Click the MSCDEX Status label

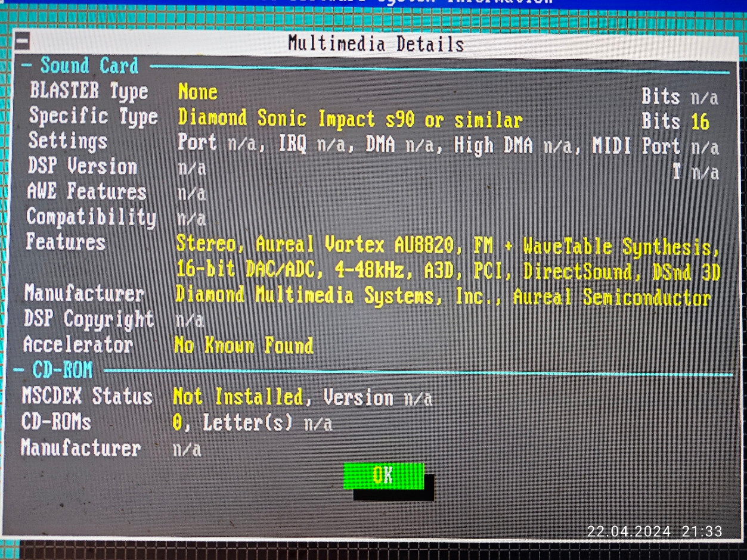[88, 396]
